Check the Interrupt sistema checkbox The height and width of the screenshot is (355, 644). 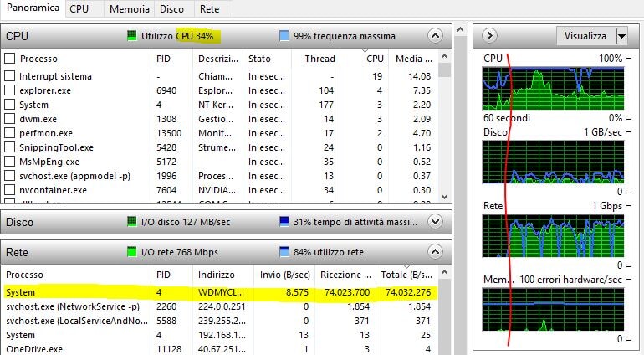pos(9,76)
